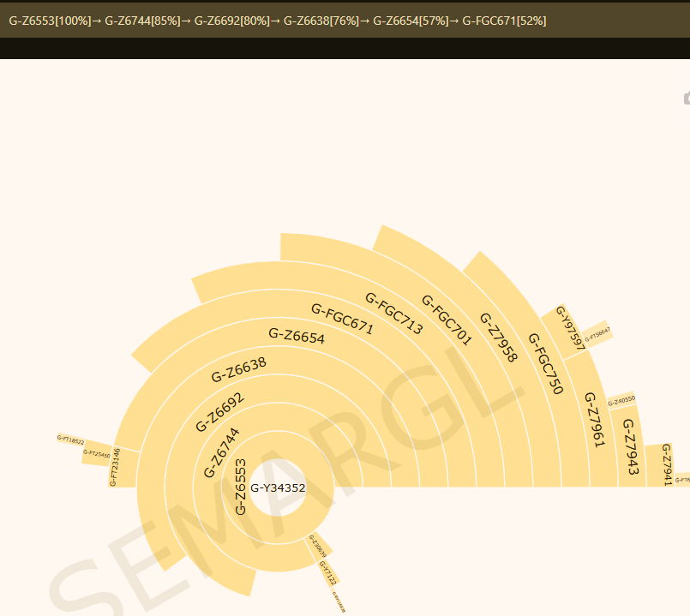The height and width of the screenshot is (616, 690).
Task: Select G-Z6744[85%] in the top breadcrumb path
Action: (142, 21)
